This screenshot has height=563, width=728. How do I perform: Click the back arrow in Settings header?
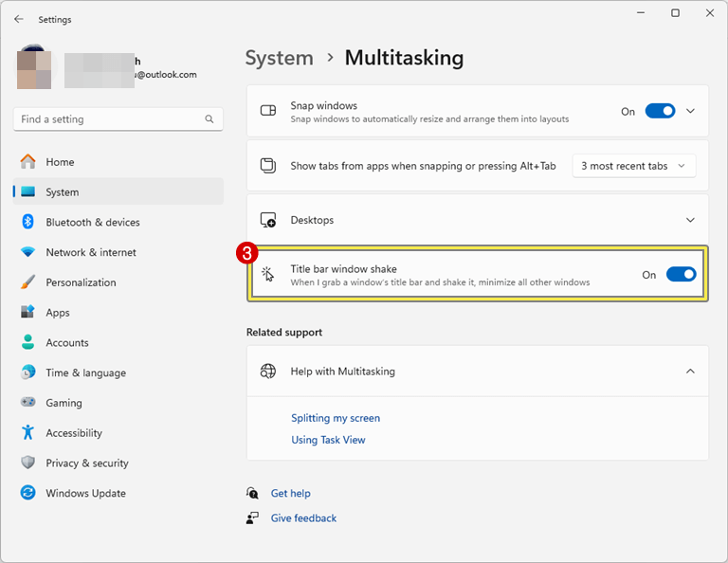tap(19, 19)
